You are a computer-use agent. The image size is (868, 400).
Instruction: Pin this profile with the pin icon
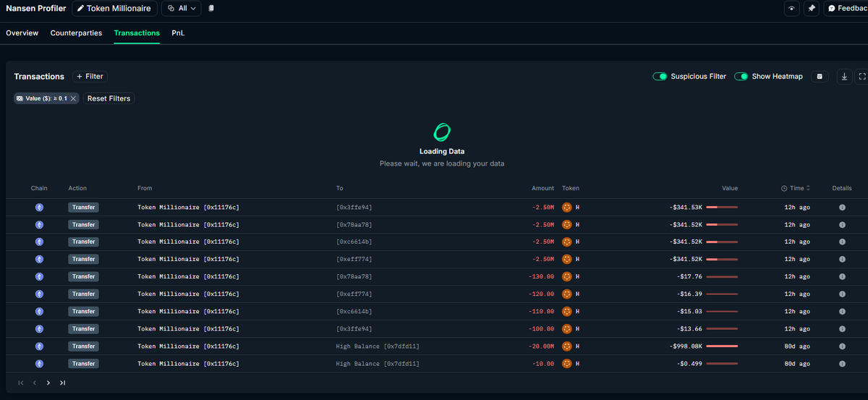(x=812, y=9)
